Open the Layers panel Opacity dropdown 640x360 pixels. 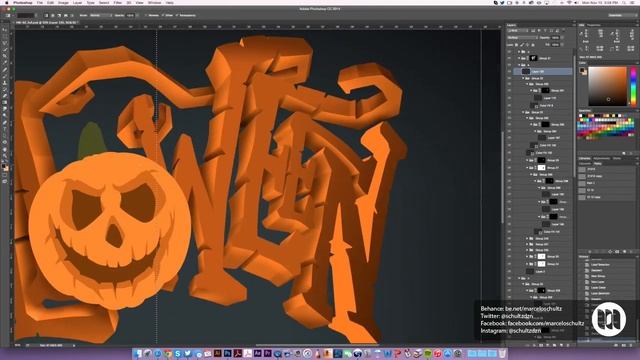pos(562,38)
